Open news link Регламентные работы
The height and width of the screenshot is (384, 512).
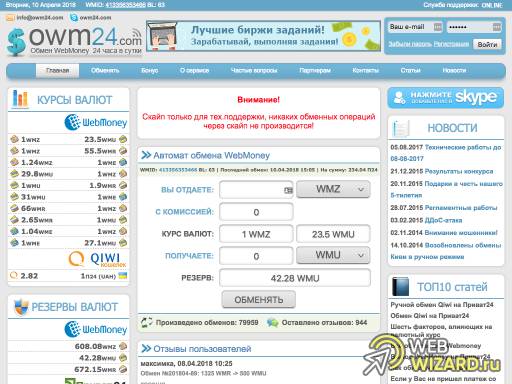(461, 208)
